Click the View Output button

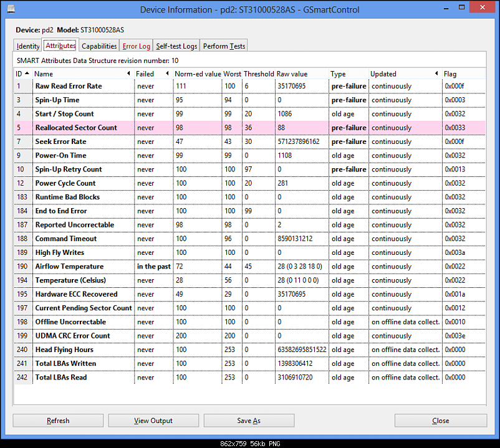tap(153, 421)
